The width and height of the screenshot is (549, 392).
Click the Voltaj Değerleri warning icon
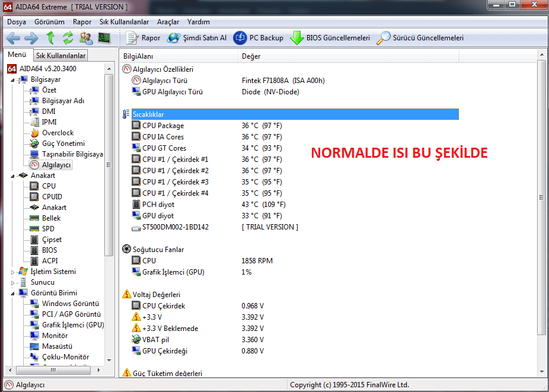point(126,294)
